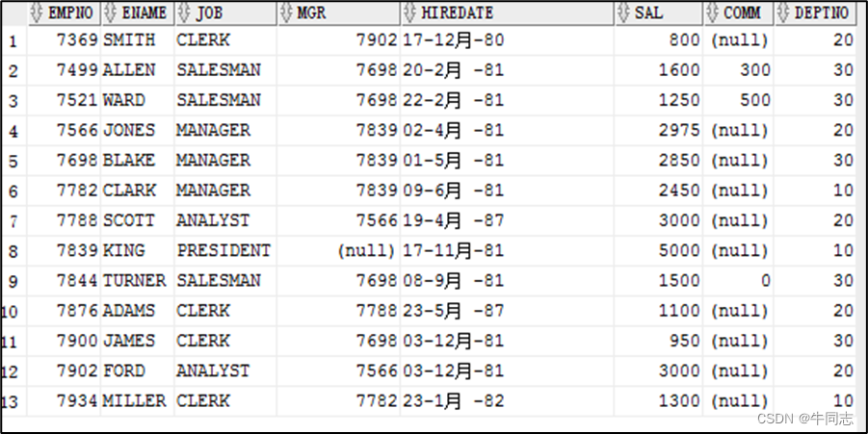Click the sort icon beside ENAME header
The image size is (868, 434).
coord(110,13)
